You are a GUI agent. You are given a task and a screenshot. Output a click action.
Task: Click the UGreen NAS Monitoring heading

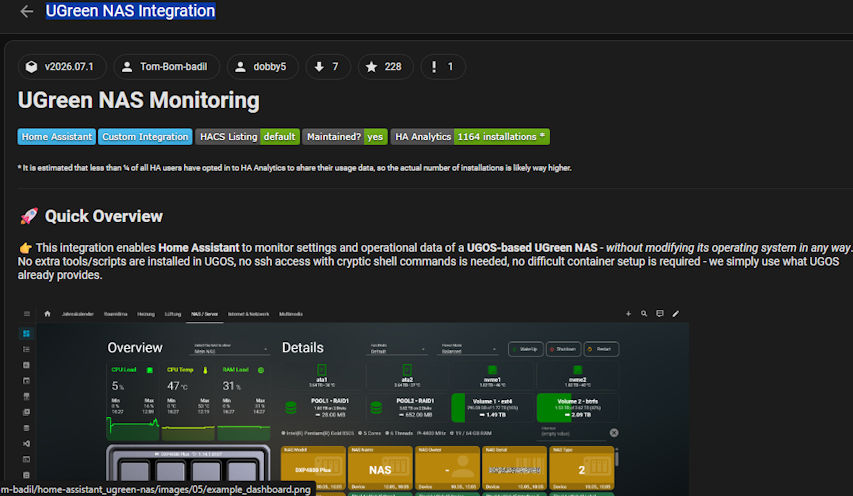(x=139, y=101)
